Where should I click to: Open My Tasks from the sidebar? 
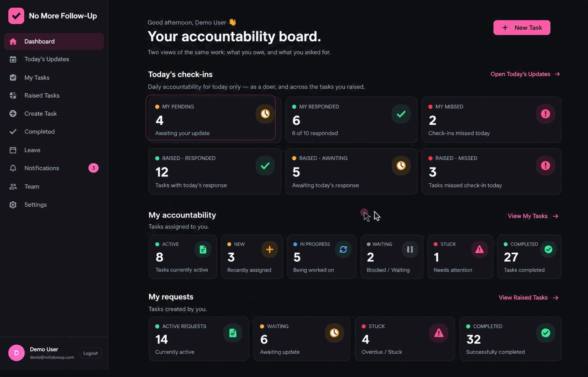pos(54,78)
